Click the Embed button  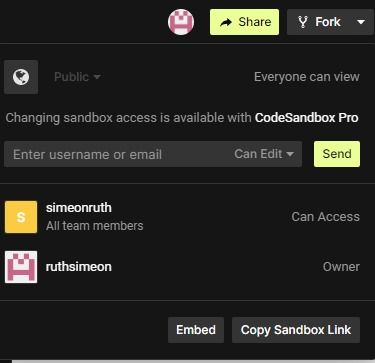(196, 330)
